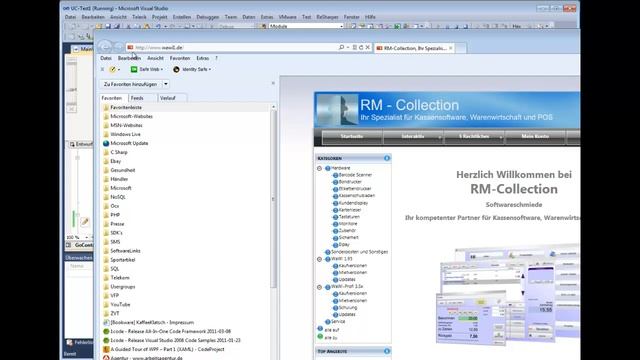Click the blue 'alle auf' icon
Image resolution: width=640 pixels, height=360 pixels.
[320, 329]
